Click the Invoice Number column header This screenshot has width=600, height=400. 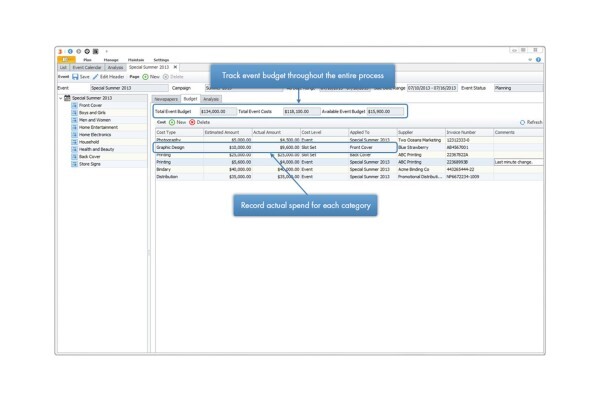[470, 132]
